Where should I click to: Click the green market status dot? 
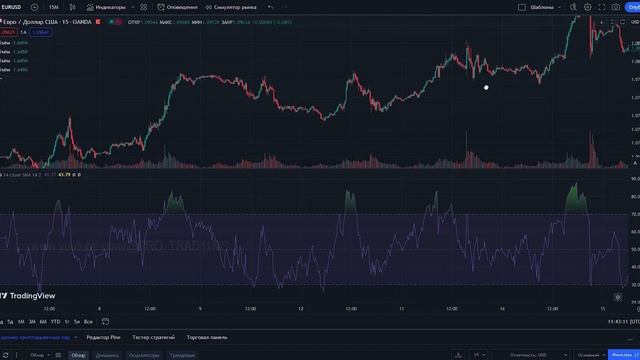(x=111, y=22)
